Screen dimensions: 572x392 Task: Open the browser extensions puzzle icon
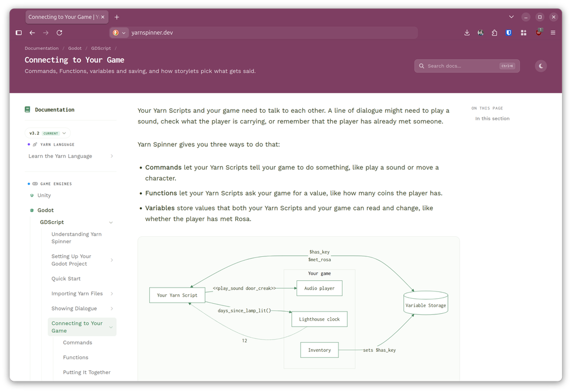[x=494, y=33]
